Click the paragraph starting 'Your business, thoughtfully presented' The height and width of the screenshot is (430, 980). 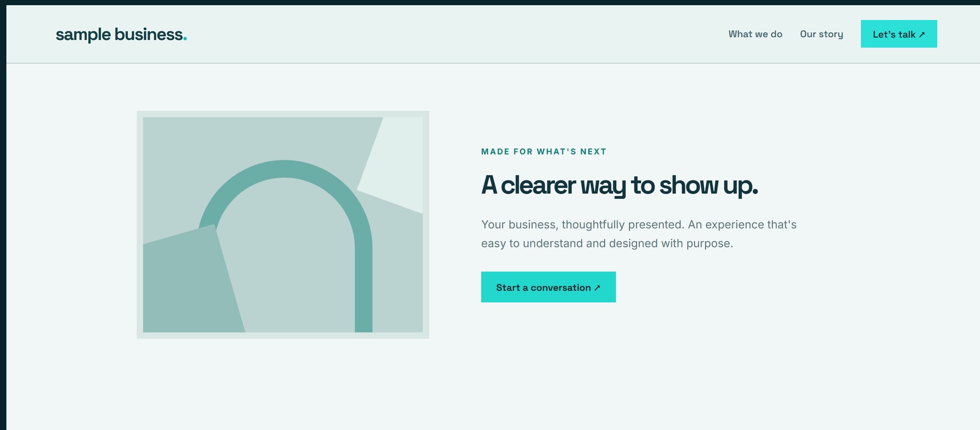click(639, 234)
